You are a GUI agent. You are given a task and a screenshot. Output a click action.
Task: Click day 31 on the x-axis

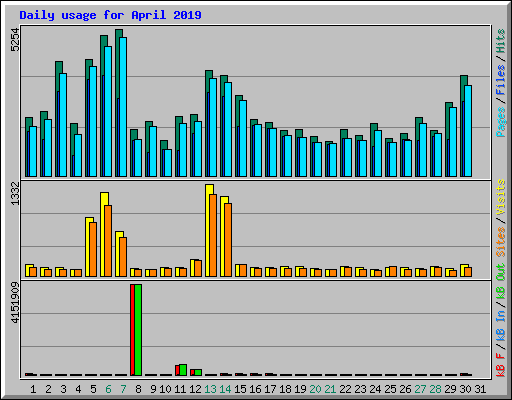click(480, 389)
